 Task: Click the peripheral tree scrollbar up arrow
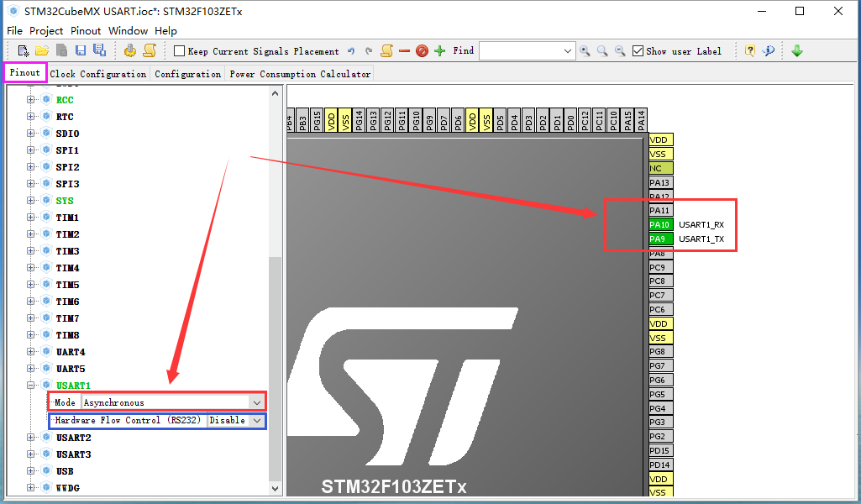coord(276,93)
